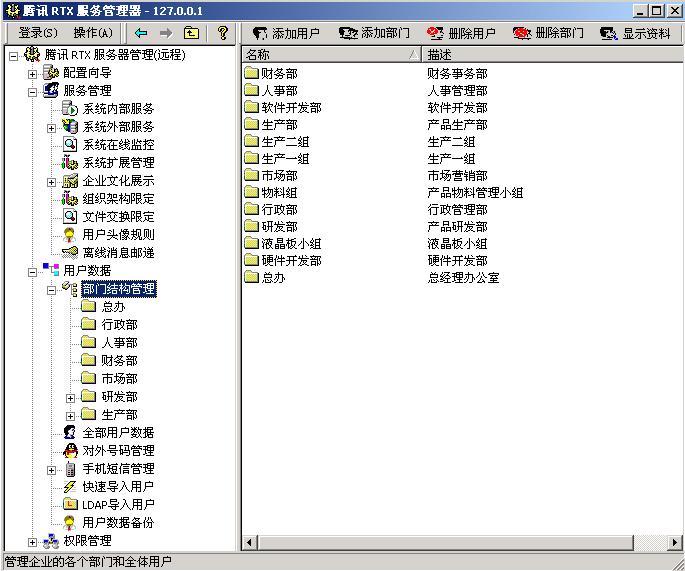Click the horizontal scrollbar left arrow
Screen dimensions: 685x571
(x=249, y=543)
